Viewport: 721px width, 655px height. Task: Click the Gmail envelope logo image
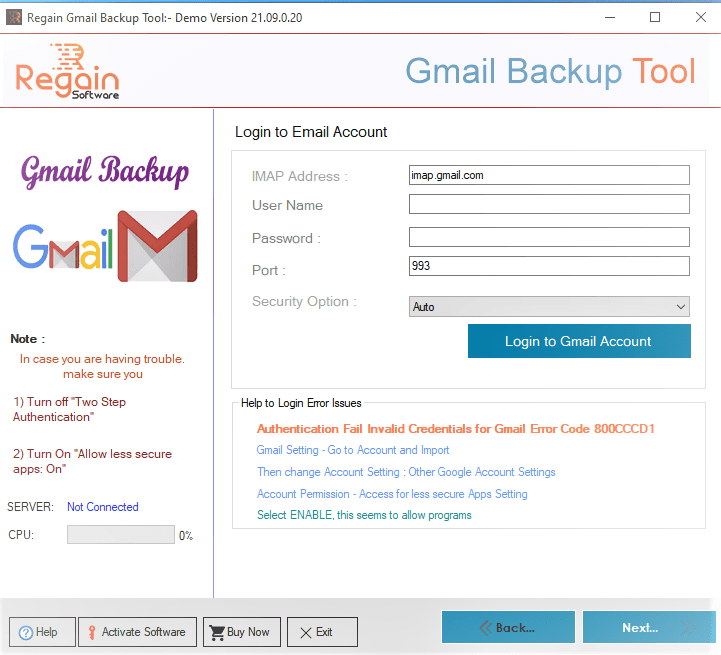(157, 246)
